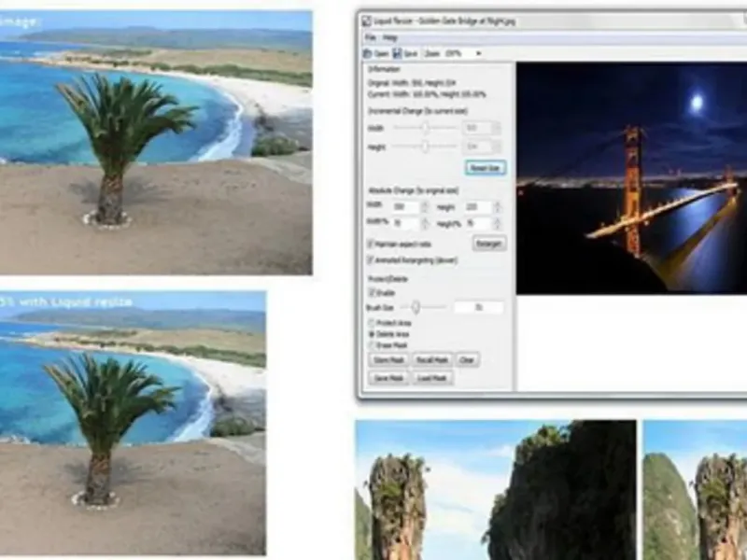Click the absolute Height pixel input field

pyautogui.click(x=478, y=207)
